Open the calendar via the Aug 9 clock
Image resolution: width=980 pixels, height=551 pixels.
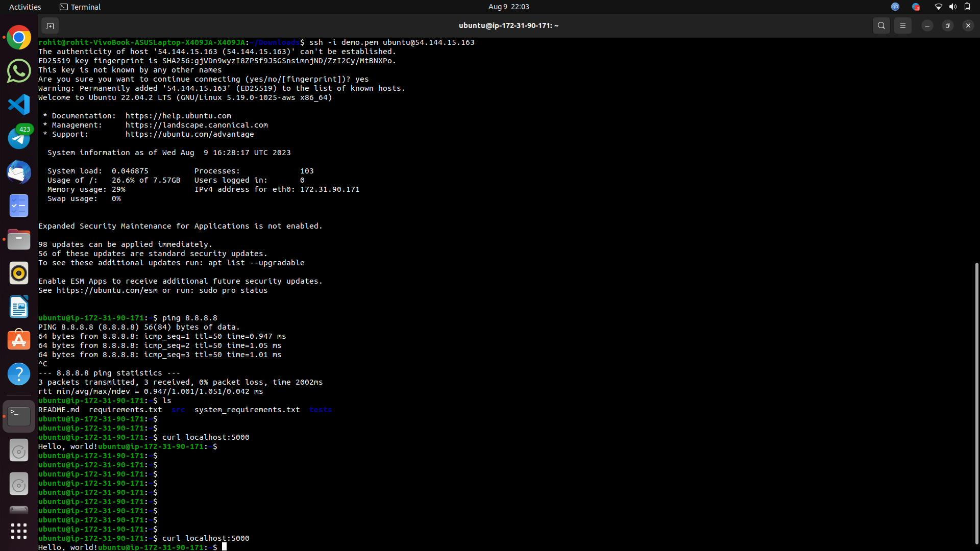508,7
